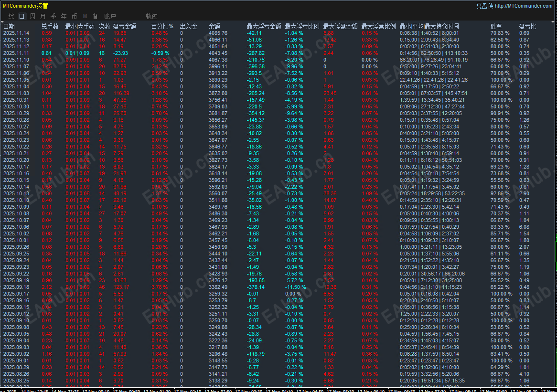Sort by the 总手数 column header
The width and height of the screenshot is (557, 392).
point(50,26)
